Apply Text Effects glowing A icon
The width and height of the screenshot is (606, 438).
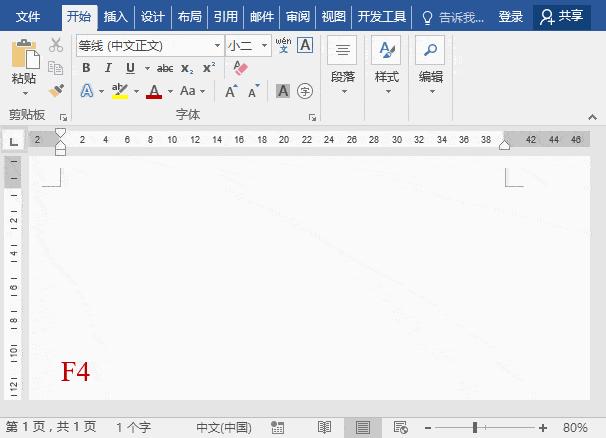(x=87, y=91)
